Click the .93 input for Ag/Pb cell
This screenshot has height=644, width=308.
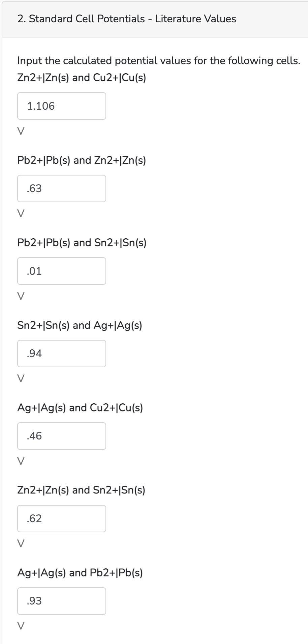point(61,601)
